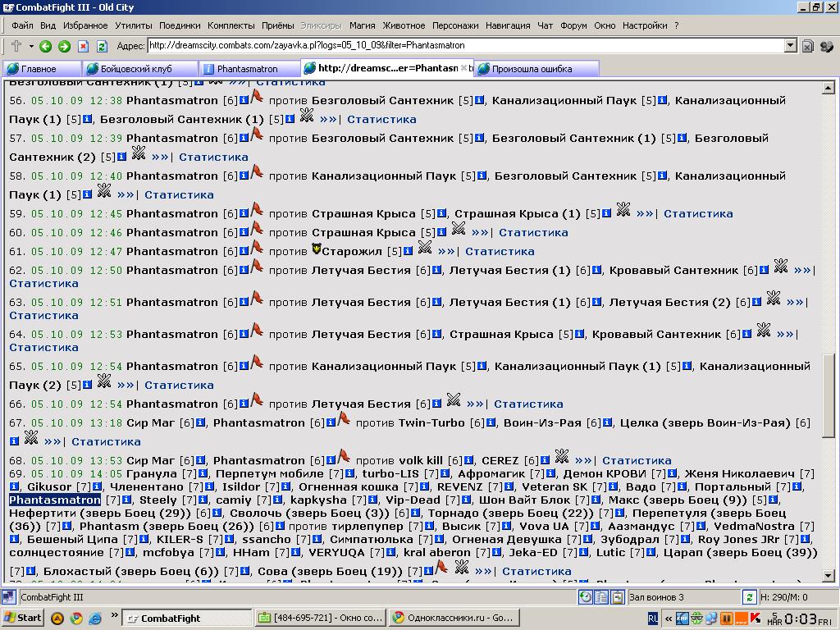Screen dimensions: 840x630
Task: Open Статистика link for fight 61
Action: [x=500, y=251]
